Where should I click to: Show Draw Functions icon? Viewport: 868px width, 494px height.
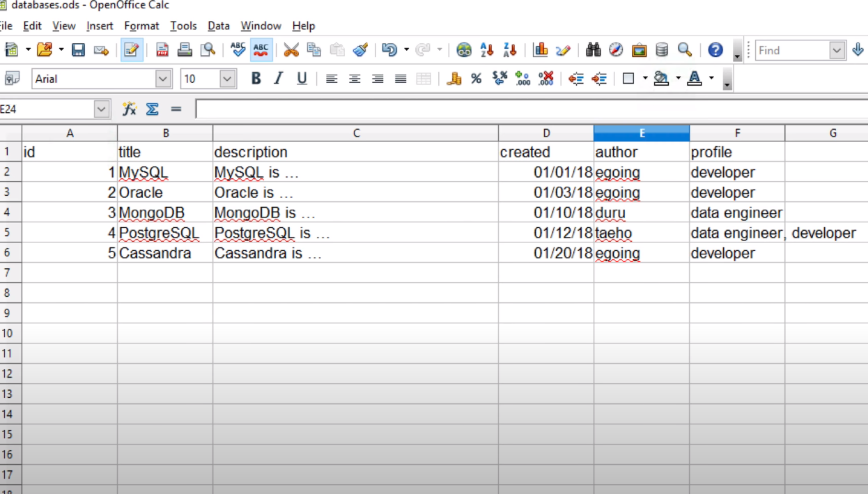click(563, 49)
